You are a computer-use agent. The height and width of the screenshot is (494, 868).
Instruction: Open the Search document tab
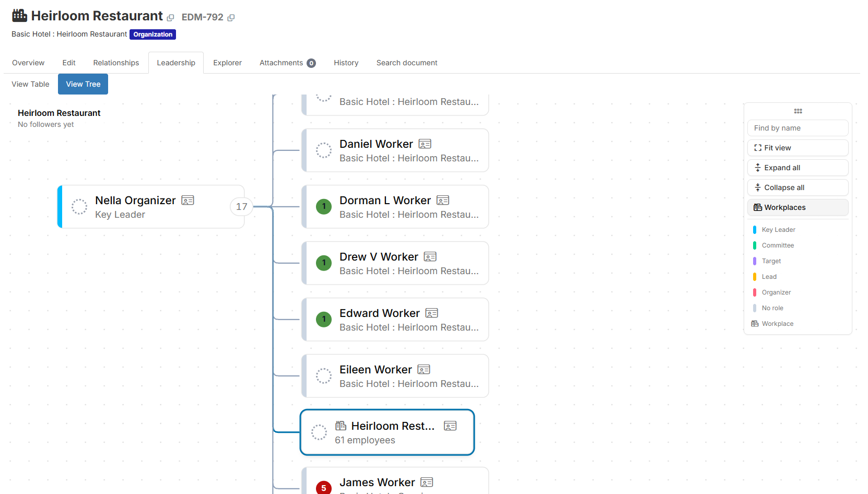click(407, 63)
